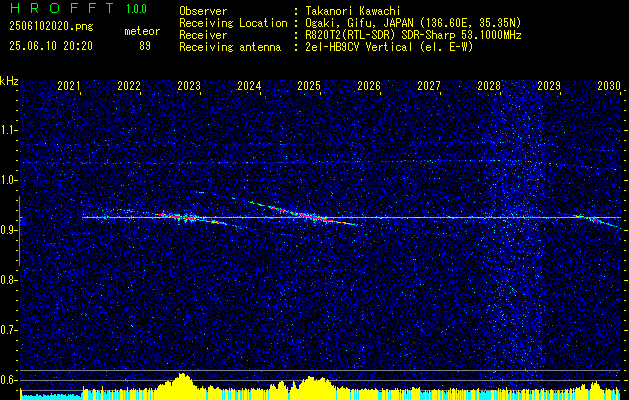This screenshot has width=629, height=400.
Task: Click the 0.7 kHz axis label
Action: [8, 330]
